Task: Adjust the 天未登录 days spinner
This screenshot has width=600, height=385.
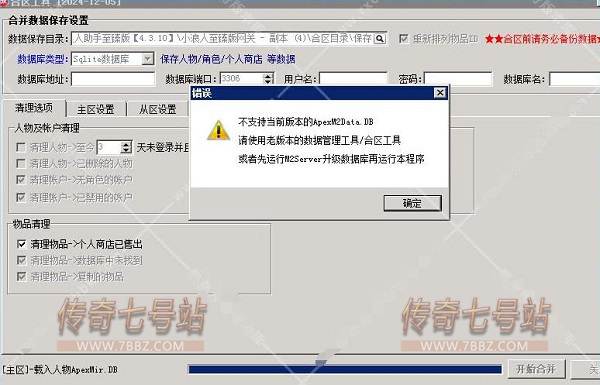Action: point(126,147)
